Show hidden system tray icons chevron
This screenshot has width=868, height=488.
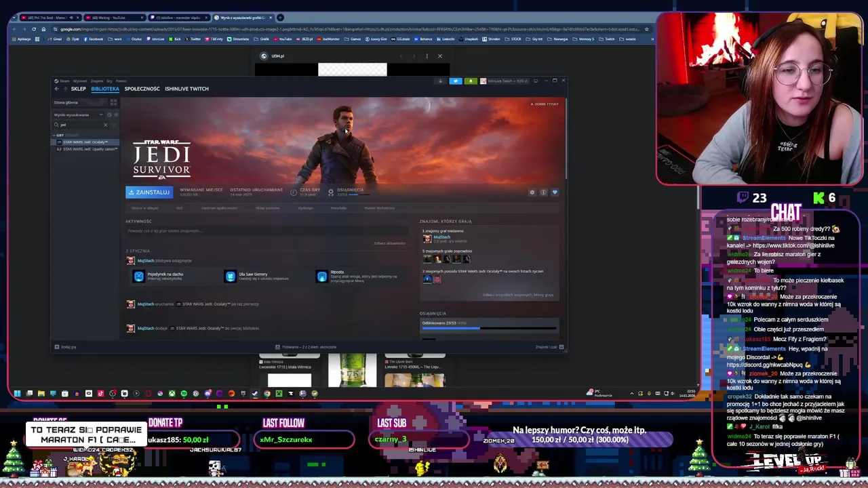click(632, 394)
